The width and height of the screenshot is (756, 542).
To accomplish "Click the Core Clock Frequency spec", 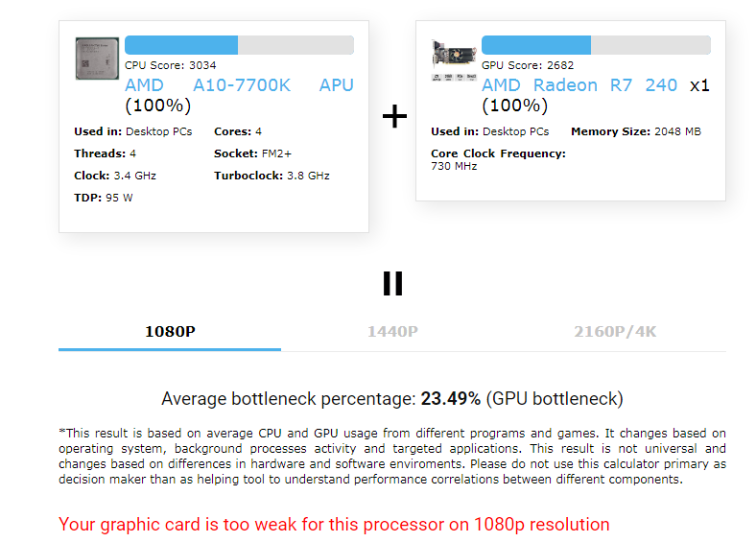I will pyautogui.click(x=498, y=159).
